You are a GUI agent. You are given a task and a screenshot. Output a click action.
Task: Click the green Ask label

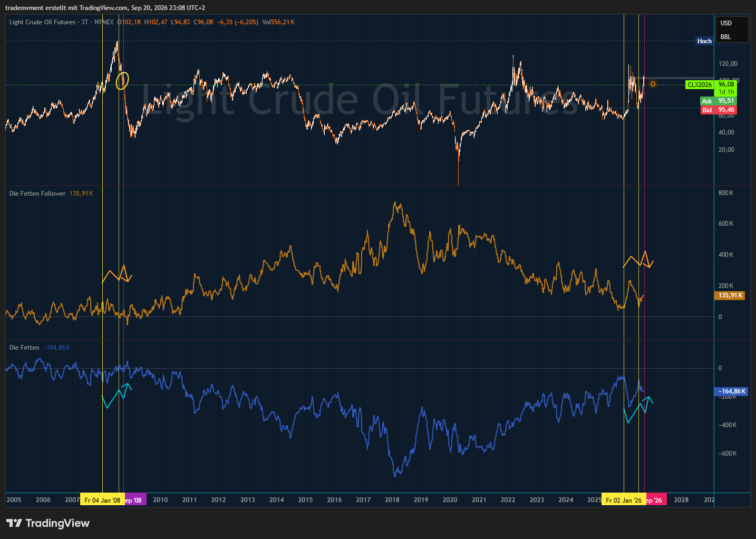(x=707, y=101)
